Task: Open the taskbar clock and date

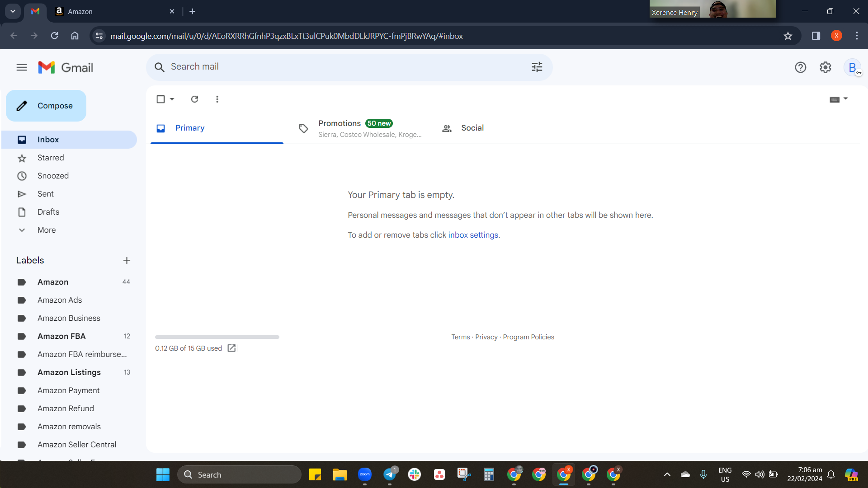Action: [x=805, y=474]
